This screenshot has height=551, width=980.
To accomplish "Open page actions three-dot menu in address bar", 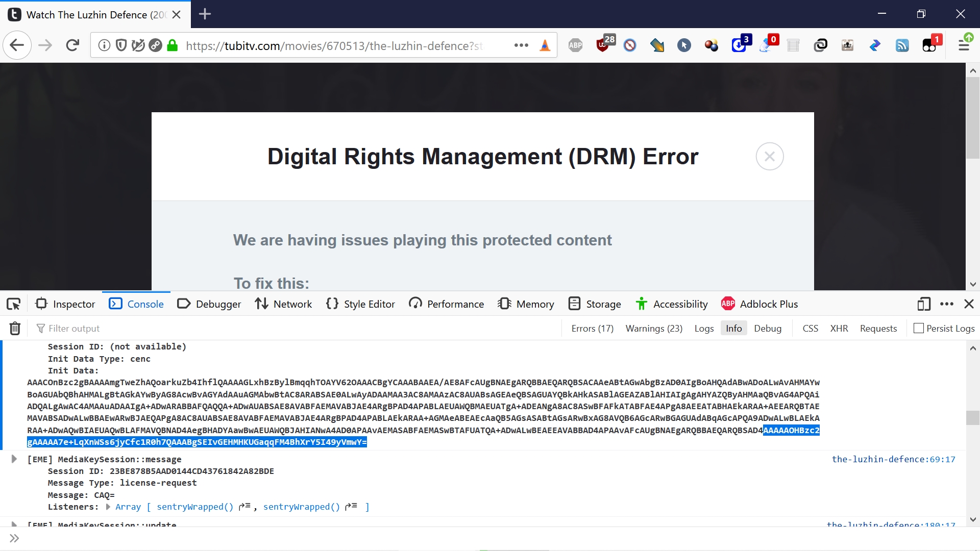I will click(x=521, y=45).
